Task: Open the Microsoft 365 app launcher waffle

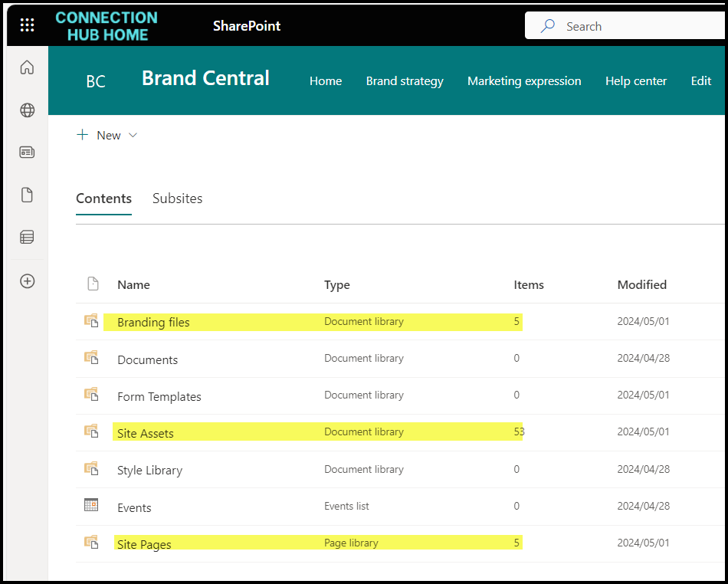Action: tap(27, 25)
